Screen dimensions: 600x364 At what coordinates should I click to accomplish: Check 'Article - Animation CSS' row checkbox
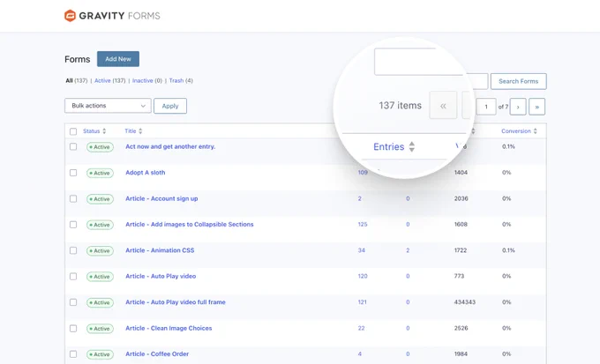point(73,250)
